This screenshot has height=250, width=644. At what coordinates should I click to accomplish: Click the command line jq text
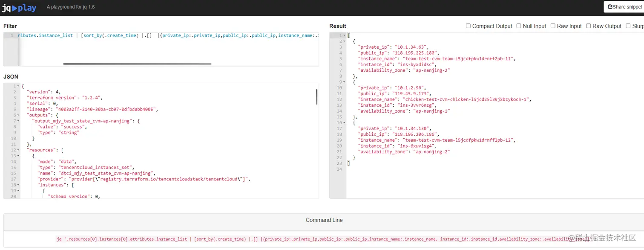[x=322, y=239]
